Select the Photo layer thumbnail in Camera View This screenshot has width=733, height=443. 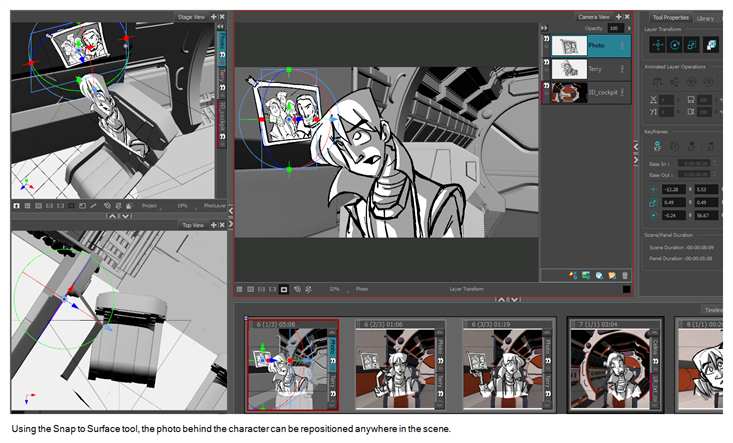571,46
